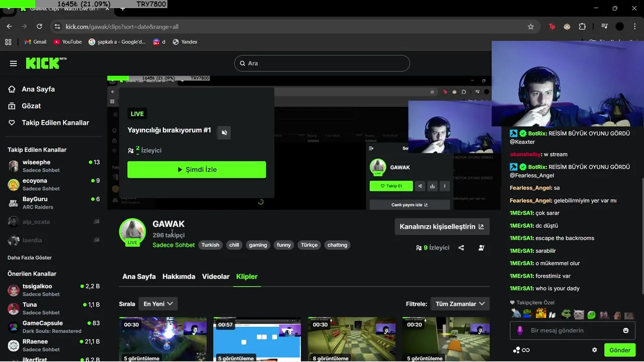The width and height of the screenshot is (644, 362).
Task: Open Chrome apps grid icon
Action: [x=8, y=42]
